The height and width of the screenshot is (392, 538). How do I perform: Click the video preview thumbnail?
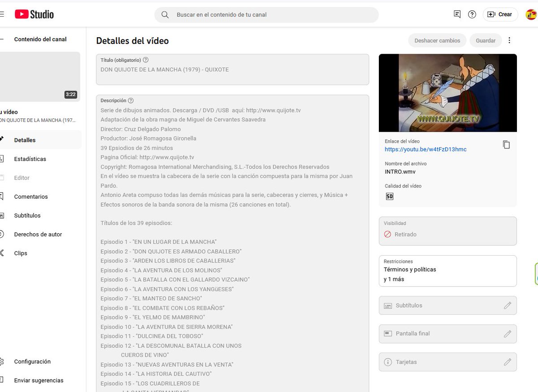[x=448, y=93]
